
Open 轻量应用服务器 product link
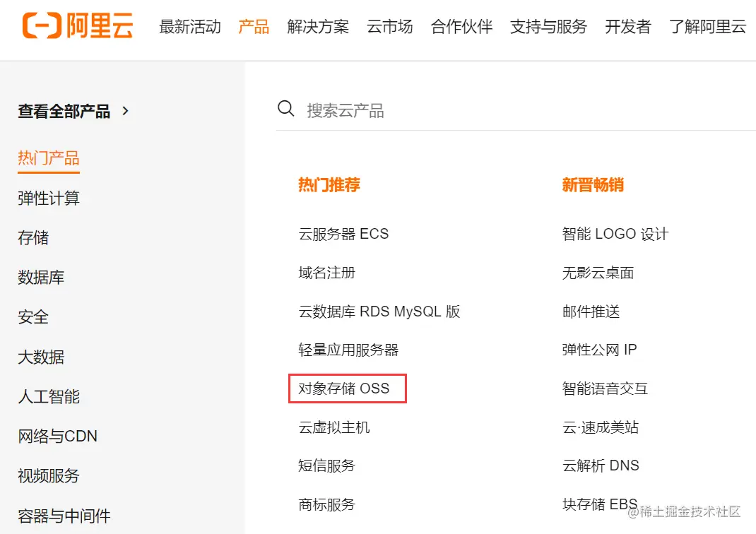click(x=348, y=350)
